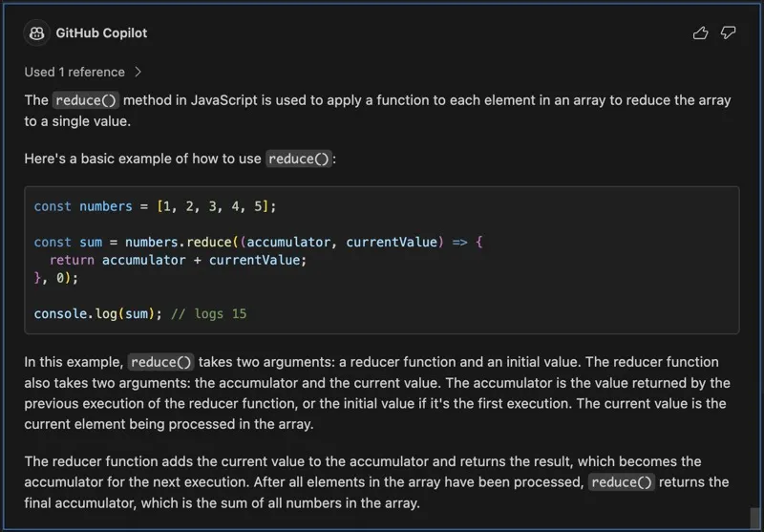The image size is (764, 532).
Task: Click the chevron beside Used 1 reference
Action: pyautogui.click(x=138, y=72)
